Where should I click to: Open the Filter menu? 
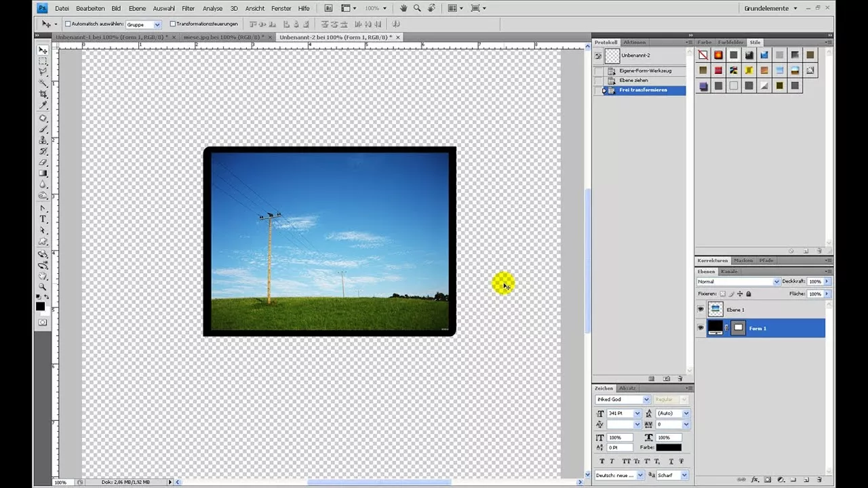187,8
